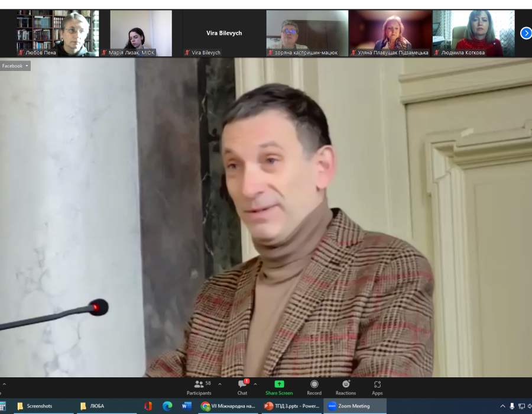This screenshot has height=414, width=532.
Task: Open the Chat panel
Action: pos(242,387)
